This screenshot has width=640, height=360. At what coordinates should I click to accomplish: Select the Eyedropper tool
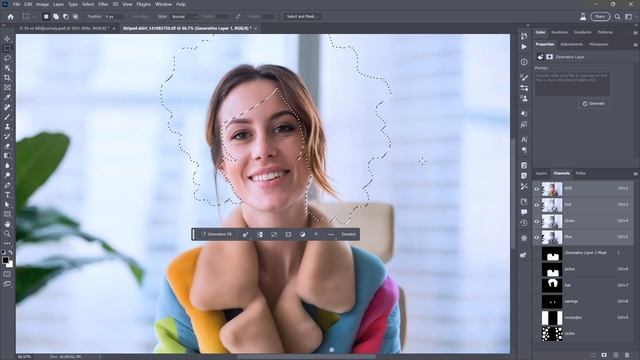click(x=7, y=97)
